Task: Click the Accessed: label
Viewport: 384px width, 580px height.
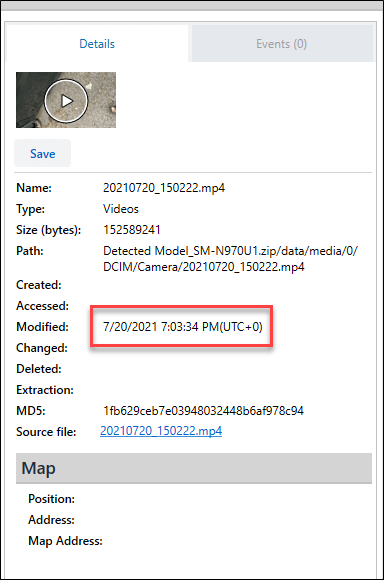Action: pyautogui.click(x=43, y=306)
